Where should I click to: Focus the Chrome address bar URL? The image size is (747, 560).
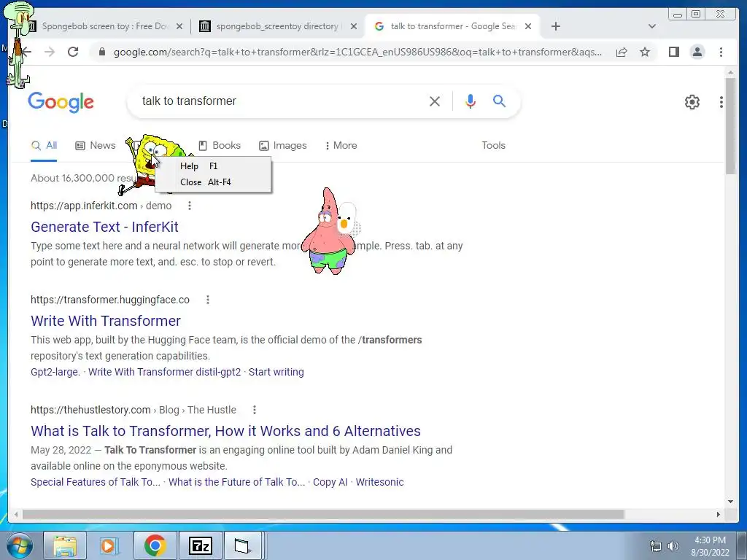click(357, 52)
